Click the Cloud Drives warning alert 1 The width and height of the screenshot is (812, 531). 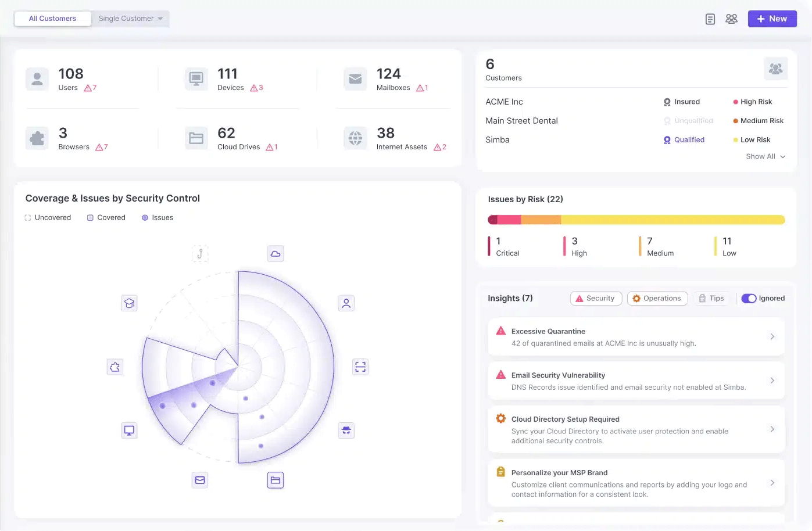[x=271, y=147]
